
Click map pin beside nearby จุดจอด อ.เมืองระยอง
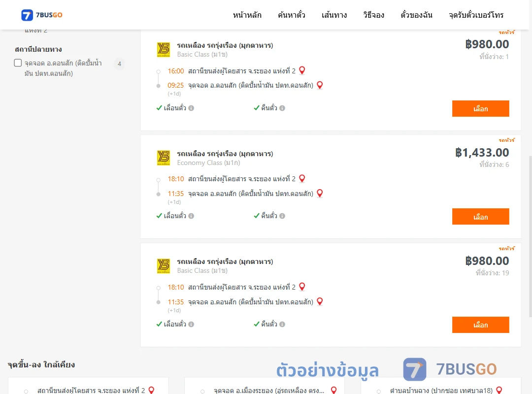pyautogui.click(x=334, y=390)
